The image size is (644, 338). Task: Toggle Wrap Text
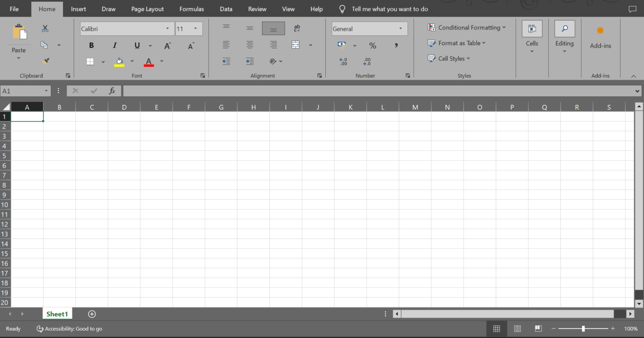tap(297, 29)
